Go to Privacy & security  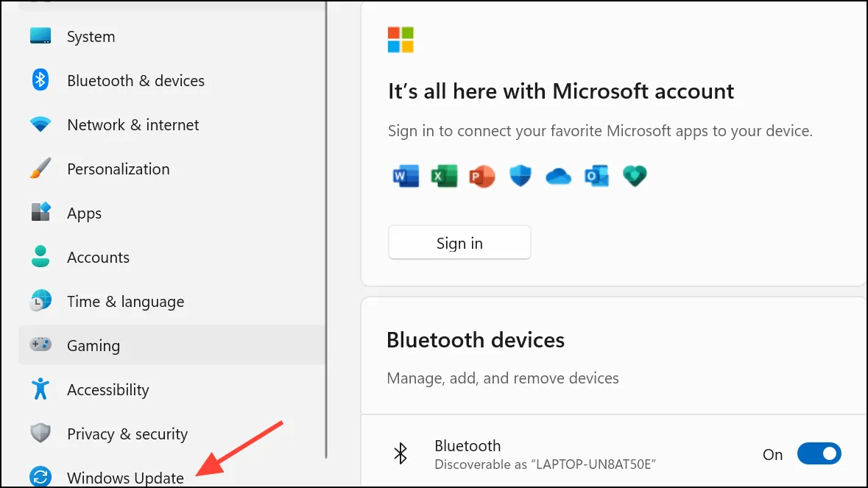[x=172, y=434]
